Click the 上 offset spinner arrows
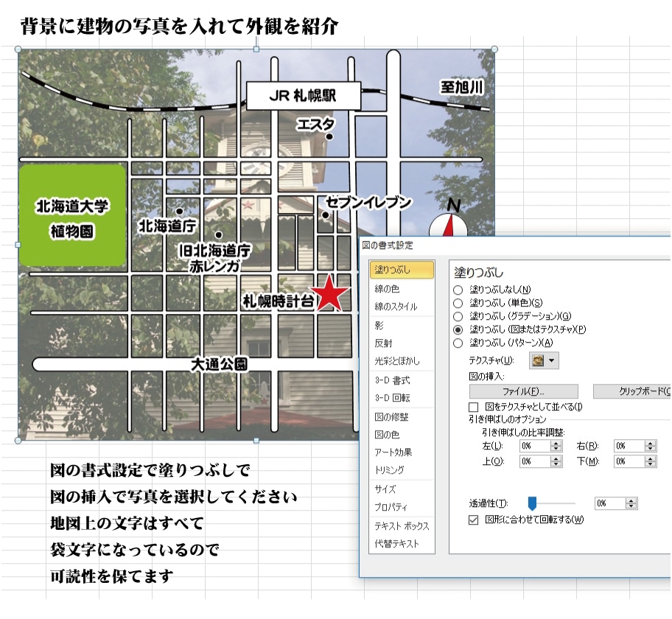Viewport: 672px width, 619px height. click(556, 462)
